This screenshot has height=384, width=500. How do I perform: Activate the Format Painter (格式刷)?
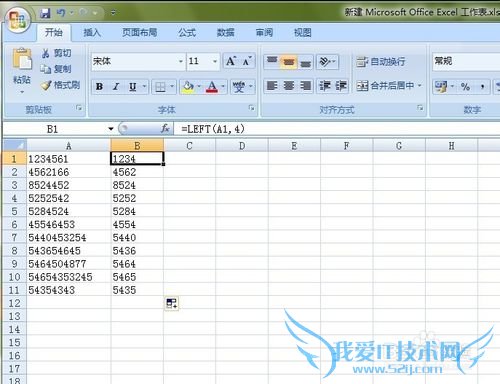(x=60, y=85)
